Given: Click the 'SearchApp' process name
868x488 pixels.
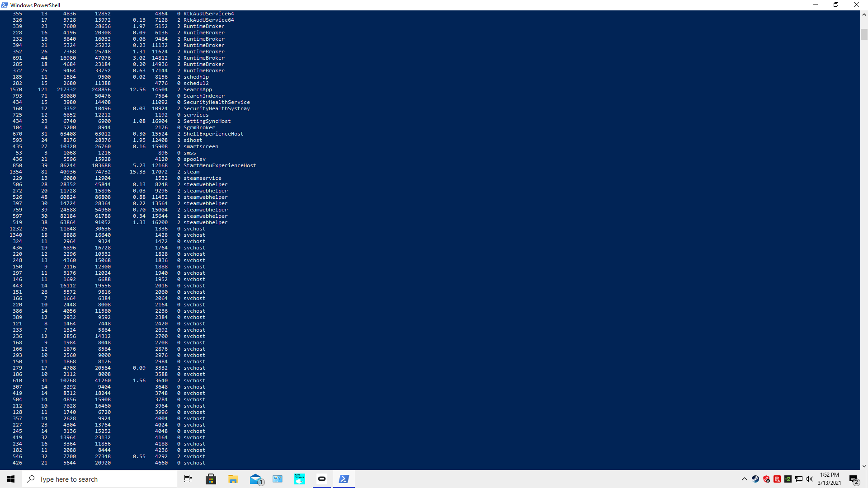Looking at the screenshot, I should pyautogui.click(x=198, y=89).
